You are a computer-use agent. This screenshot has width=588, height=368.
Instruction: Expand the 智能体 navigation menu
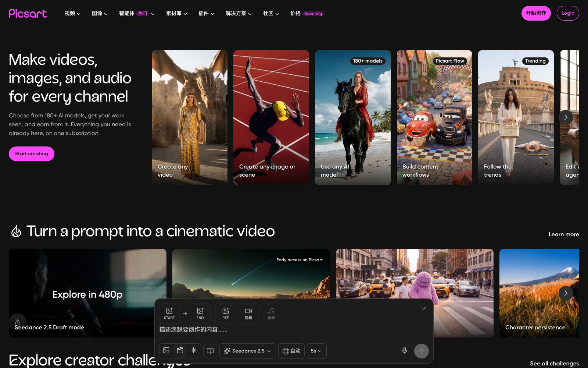click(137, 14)
